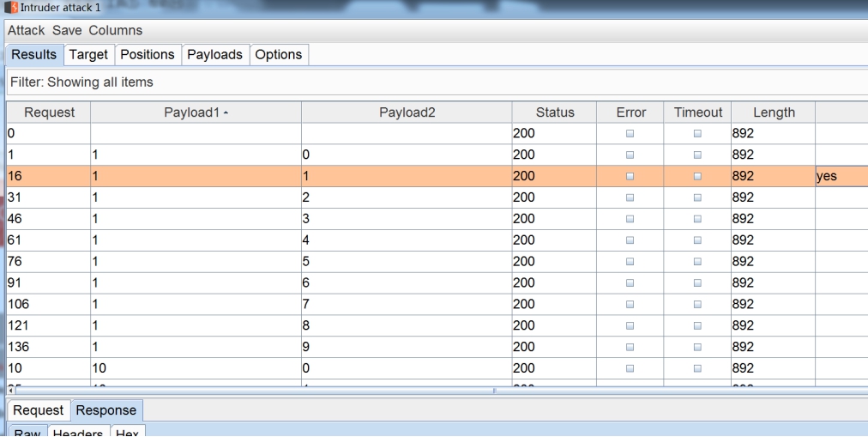Select request number 76 cell
This screenshot has height=437, width=868.
point(49,261)
